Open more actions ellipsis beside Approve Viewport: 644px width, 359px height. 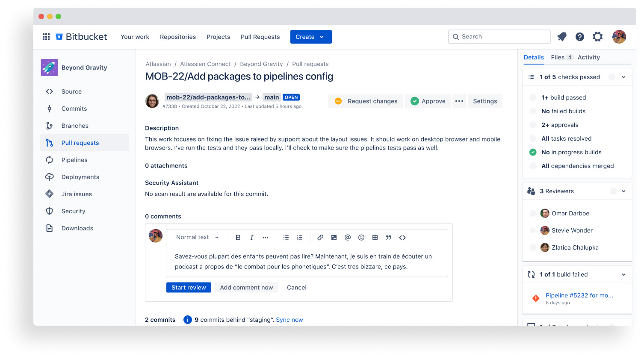tap(459, 101)
